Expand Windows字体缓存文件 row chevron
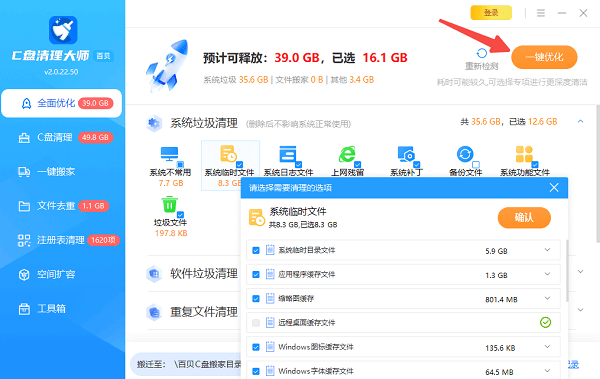 (547, 371)
